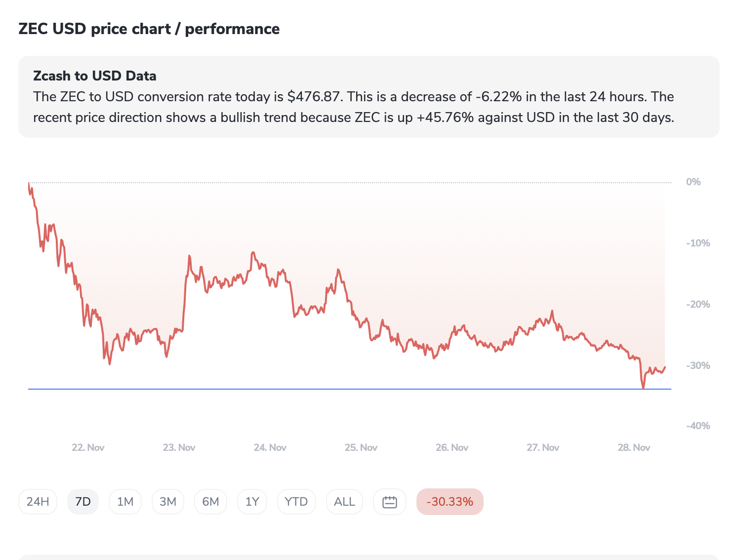
Task: Click the -30.33% change badge
Action: pyautogui.click(x=450, y=502)
